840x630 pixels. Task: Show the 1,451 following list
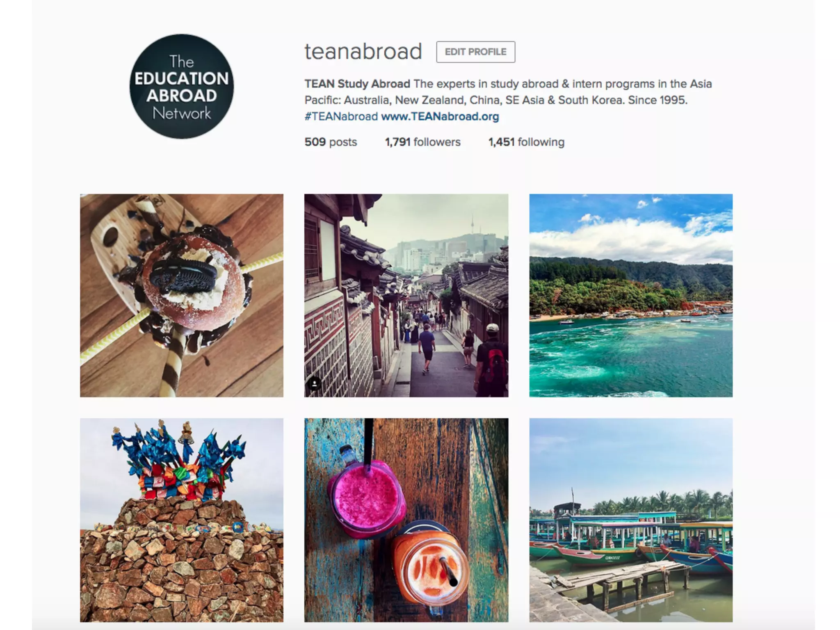tap(526, 142)
